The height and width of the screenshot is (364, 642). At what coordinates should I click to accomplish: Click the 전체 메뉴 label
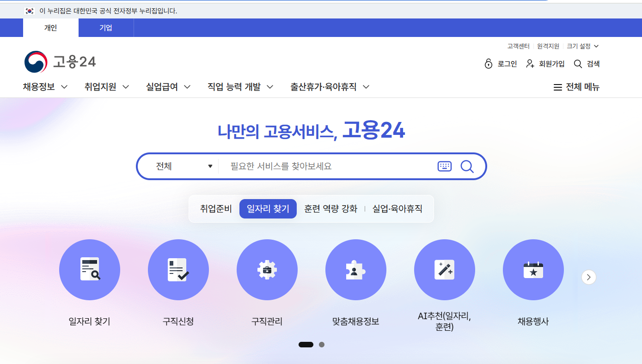pos(583,87)
